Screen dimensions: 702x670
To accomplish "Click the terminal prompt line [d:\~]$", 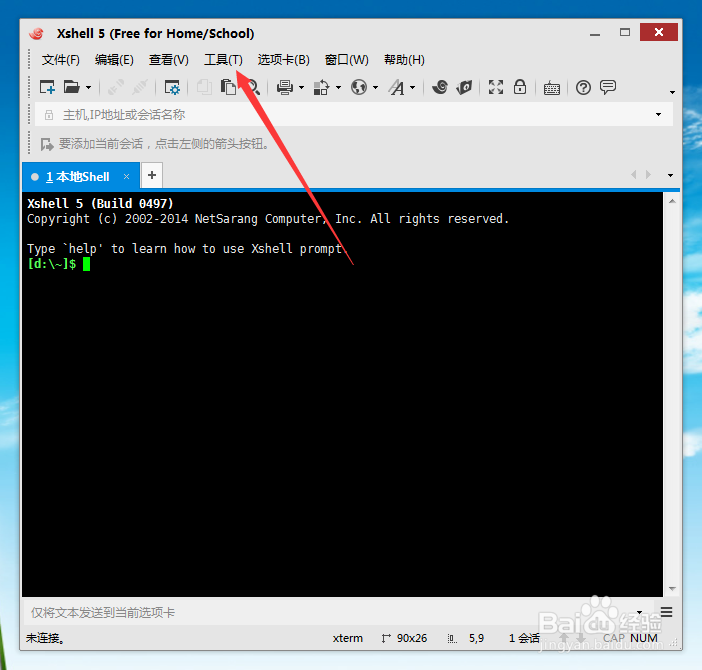I will coord(51,264).
